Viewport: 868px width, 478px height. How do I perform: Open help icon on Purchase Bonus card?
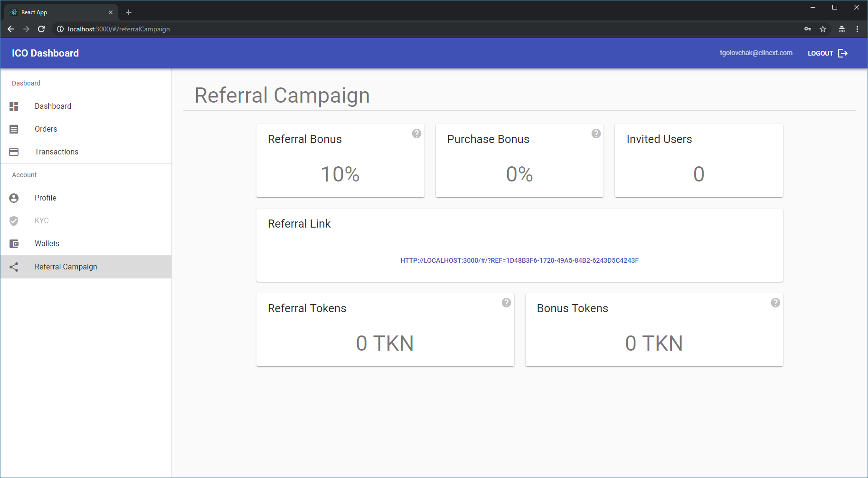point(596,134)
